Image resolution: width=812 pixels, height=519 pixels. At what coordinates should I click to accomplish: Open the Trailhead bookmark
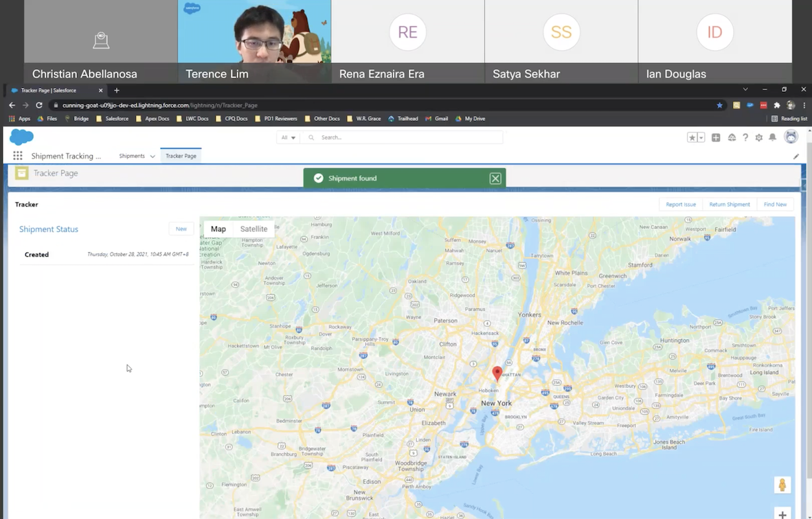pyautogui.click(x=403, y=119)
